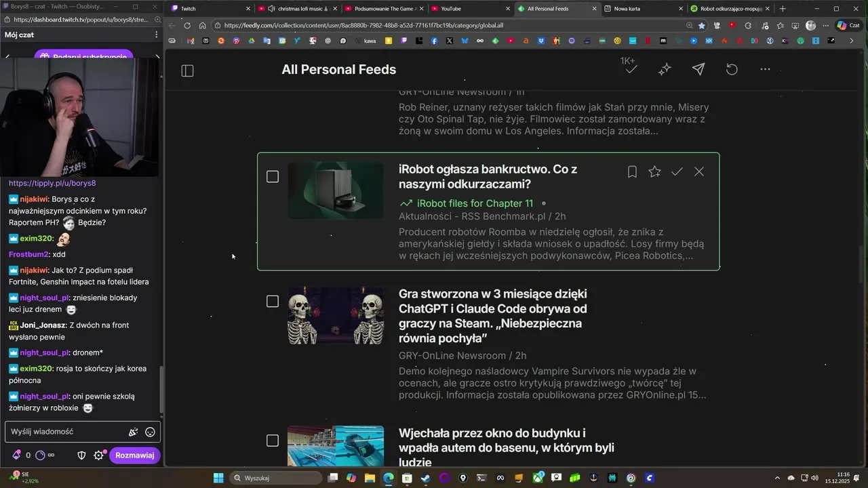Image resolution: width=868 pixels, height=488 pixels.
Task: Hide the iRobot article with the X
Action: coord(699,172)
